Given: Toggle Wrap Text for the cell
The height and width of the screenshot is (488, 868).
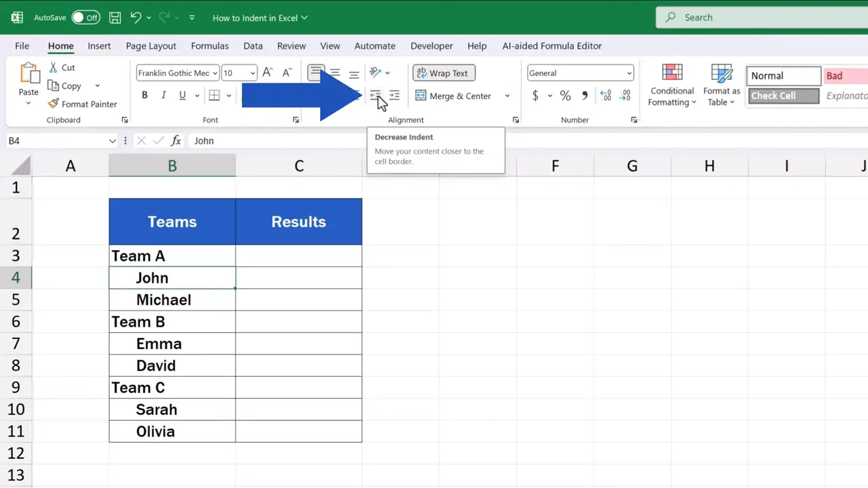Looking at the screenshot, I should (443, 73).
